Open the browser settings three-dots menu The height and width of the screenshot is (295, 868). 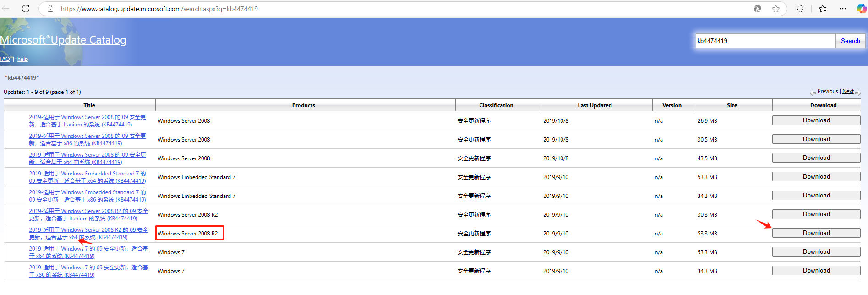tap(843, 9)
